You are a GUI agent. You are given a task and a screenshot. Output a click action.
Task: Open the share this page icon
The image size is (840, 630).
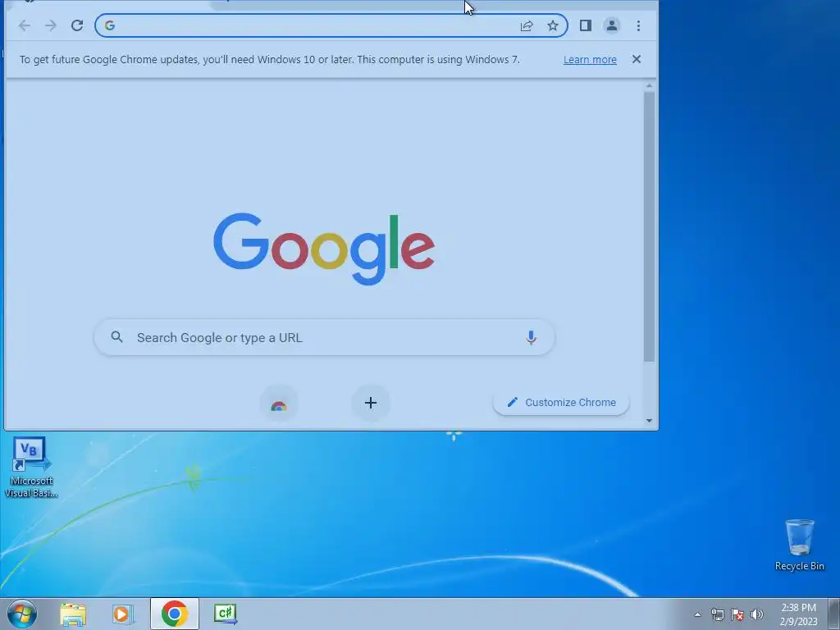(527, 25)
